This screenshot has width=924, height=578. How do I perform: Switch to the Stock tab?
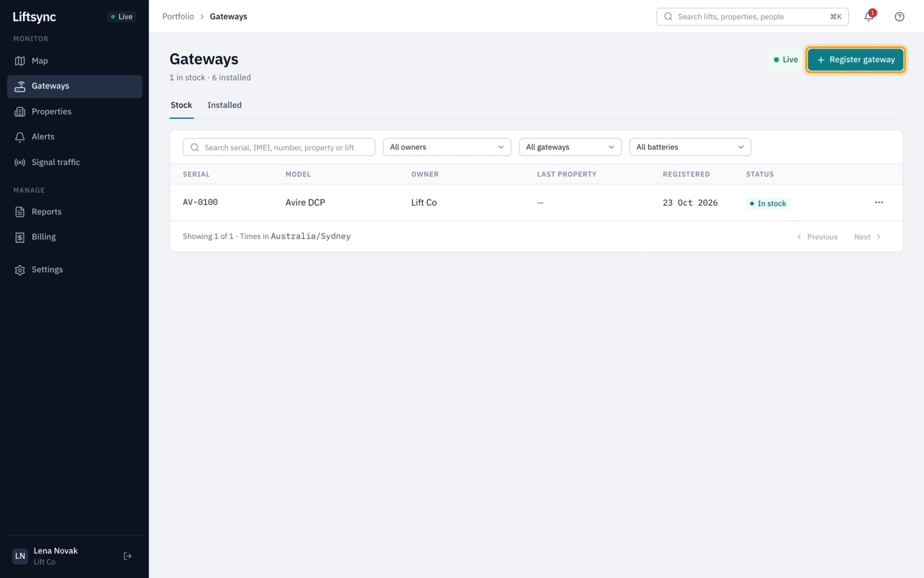(181, 105)
